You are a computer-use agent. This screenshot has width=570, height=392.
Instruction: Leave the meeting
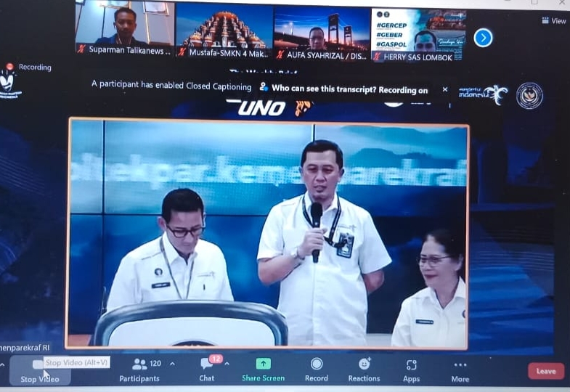[x=545, y=371]
